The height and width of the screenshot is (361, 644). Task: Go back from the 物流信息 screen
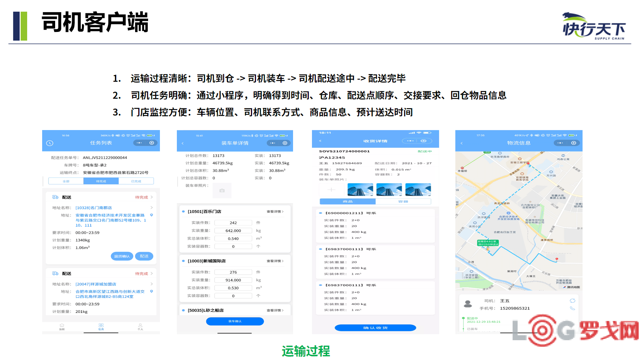coord(462,143)
